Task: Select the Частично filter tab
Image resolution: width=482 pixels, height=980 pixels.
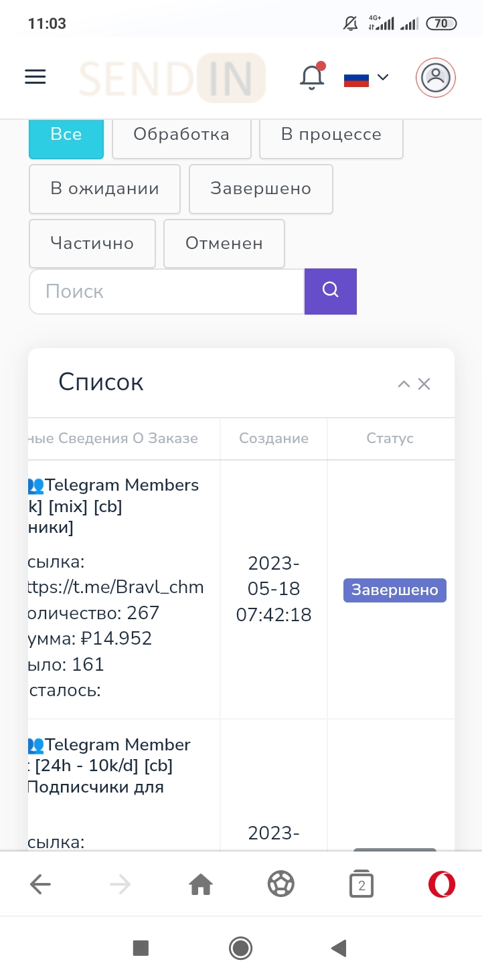Action: (92, 244)
